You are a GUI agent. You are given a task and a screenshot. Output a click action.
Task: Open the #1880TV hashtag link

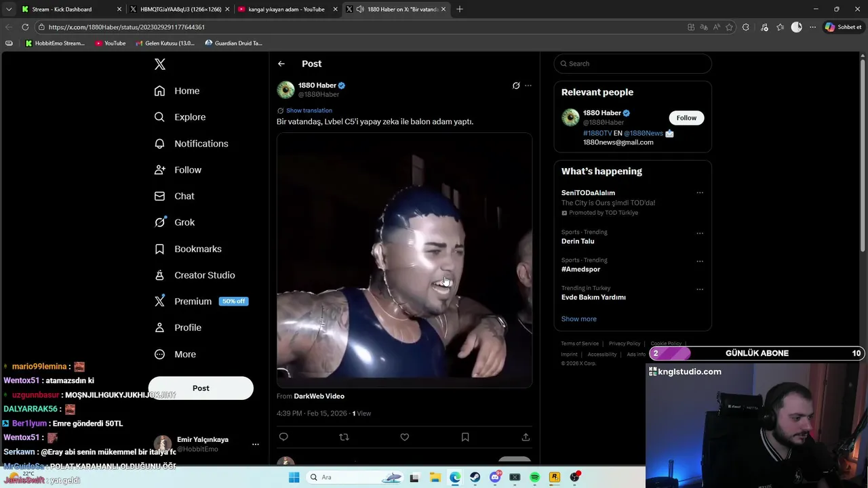(597, 134)
